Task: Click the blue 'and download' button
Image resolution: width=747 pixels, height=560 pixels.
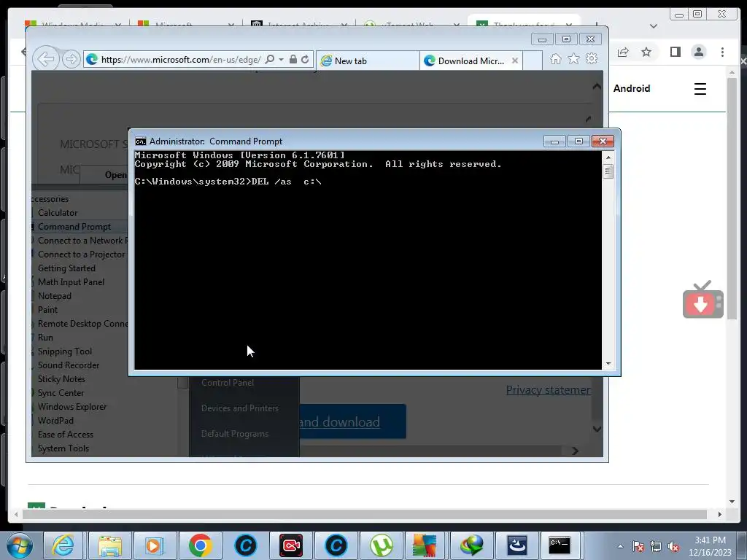Action: [x=352, y=422]
